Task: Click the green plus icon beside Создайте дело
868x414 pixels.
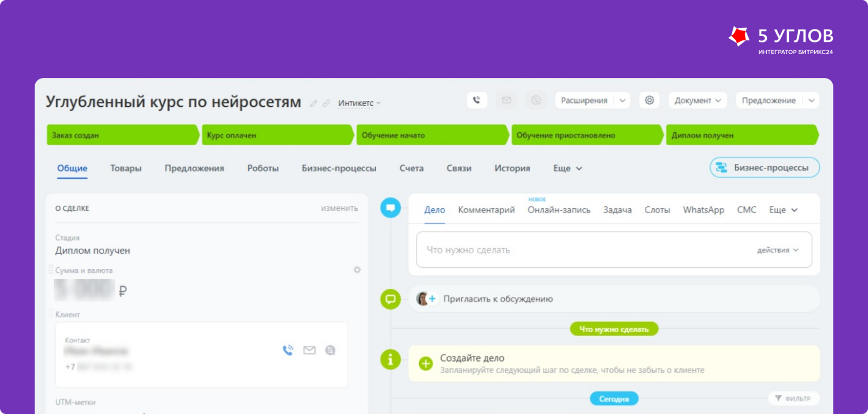Action: 426,363
